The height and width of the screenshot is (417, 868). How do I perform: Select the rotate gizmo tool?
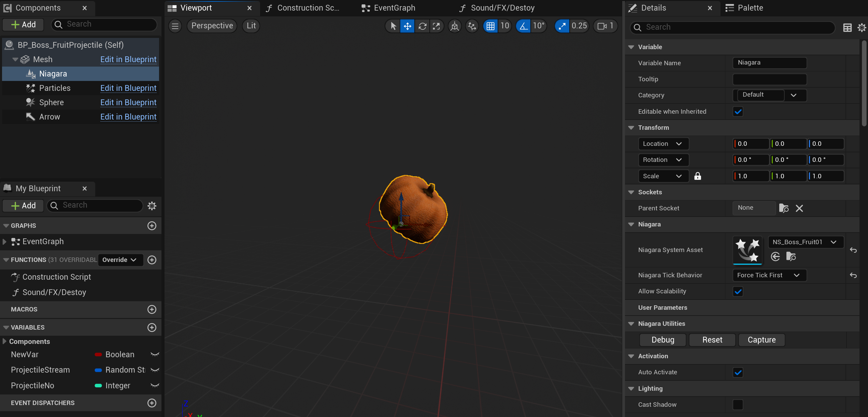pyautogui.click(x=422, y=26)
